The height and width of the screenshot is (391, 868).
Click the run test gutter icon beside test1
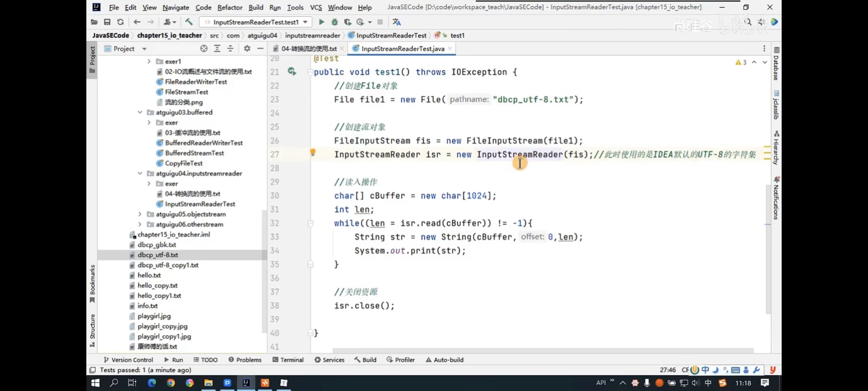pyautogui.click(x=292, y=71)
